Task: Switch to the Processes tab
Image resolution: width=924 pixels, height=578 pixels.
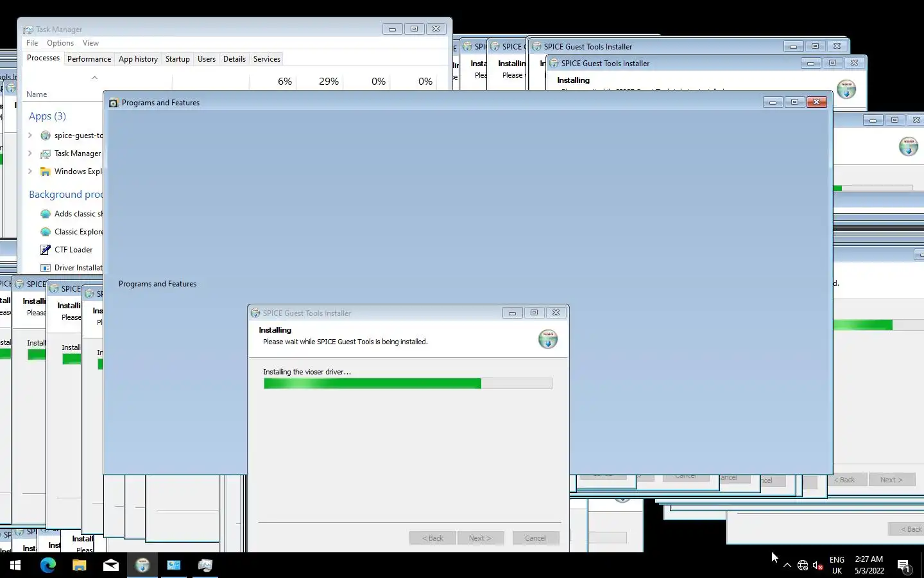Action: pos(43,58)
